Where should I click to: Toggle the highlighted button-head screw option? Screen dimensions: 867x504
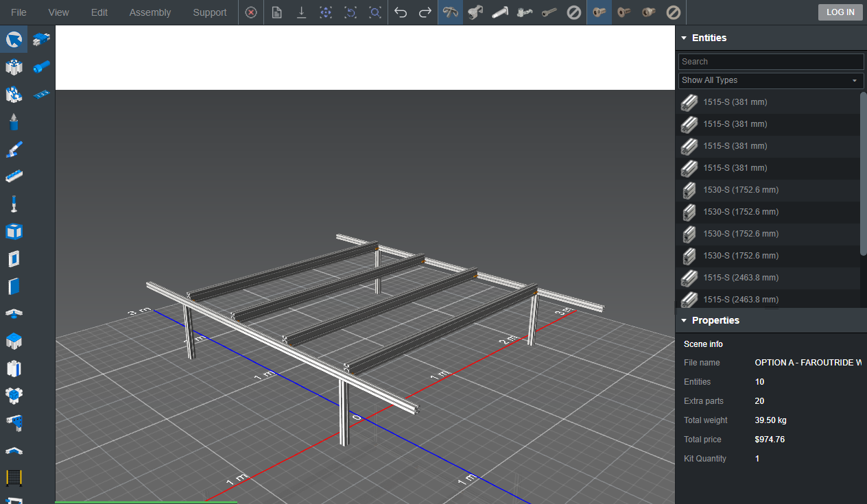click(x=599, y=12)
